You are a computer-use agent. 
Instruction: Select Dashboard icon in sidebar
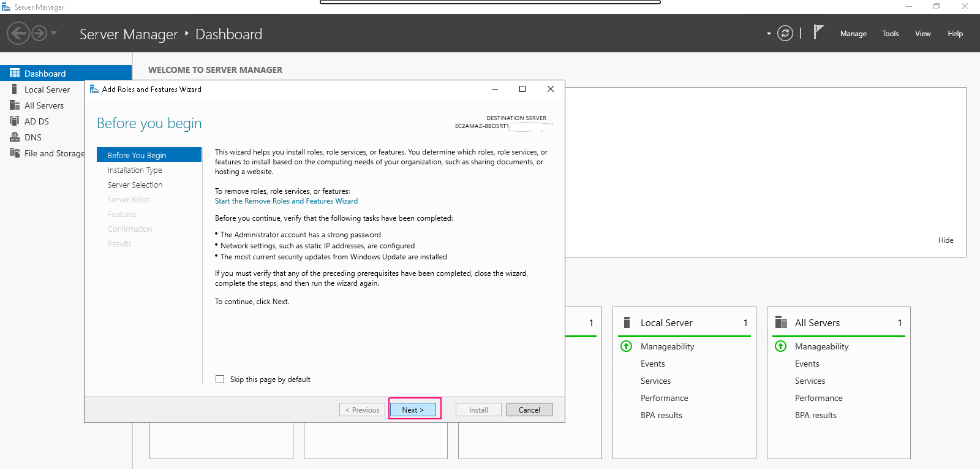[15, 73]
